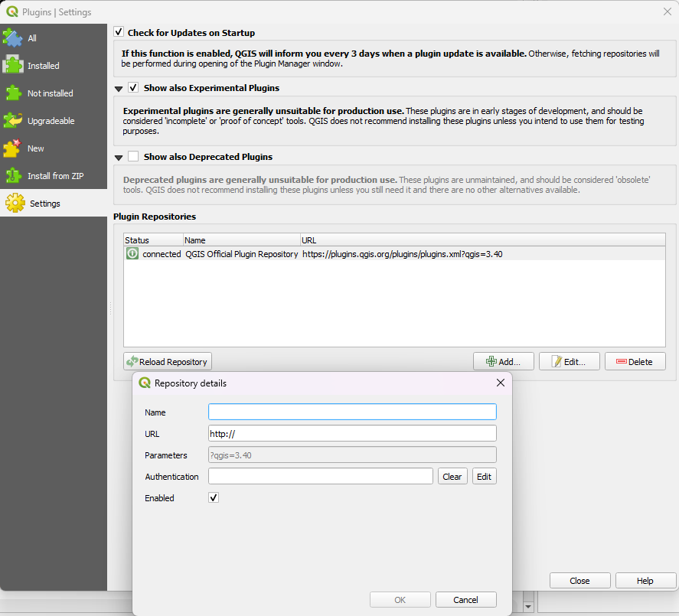Image resolution: width=679 pixels, height=616 pixels.
Task: Edit the authentication configuration
Action: click(x=484, y=476)
